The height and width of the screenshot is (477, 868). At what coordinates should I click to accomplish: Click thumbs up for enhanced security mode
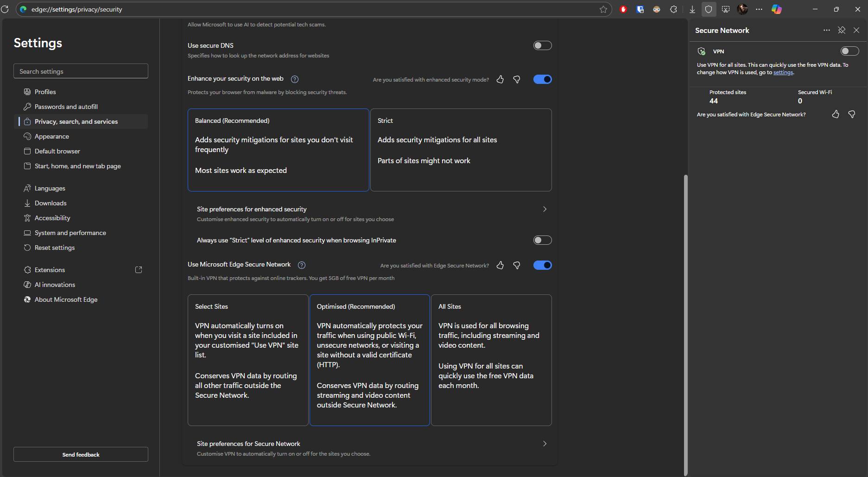500,80
